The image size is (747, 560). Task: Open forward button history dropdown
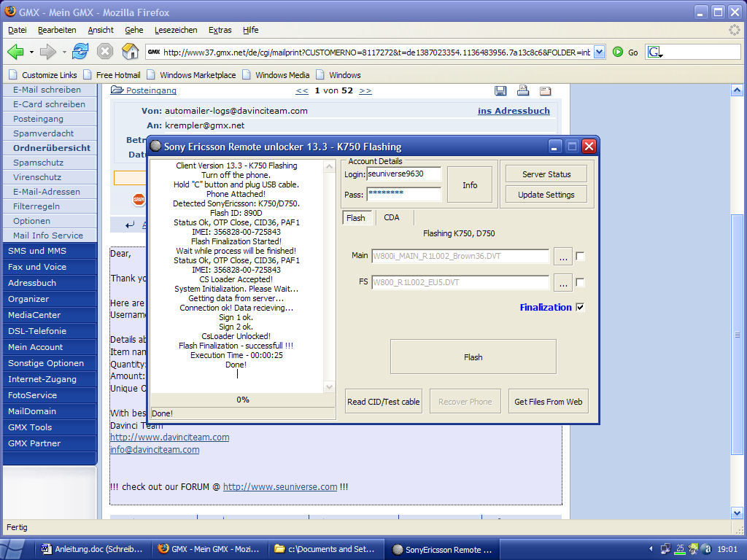pyautogui.click(x=64, y=52)
